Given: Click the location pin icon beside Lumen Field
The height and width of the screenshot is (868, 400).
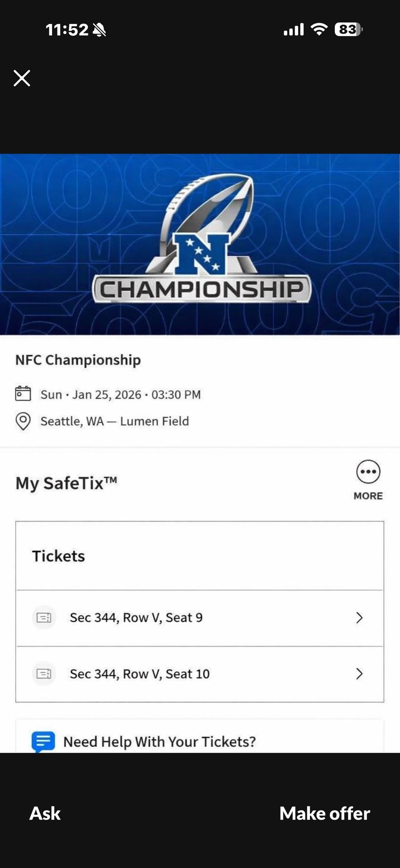Looking at the screenshot, I should pyautogui.click(x=23, y=421).
